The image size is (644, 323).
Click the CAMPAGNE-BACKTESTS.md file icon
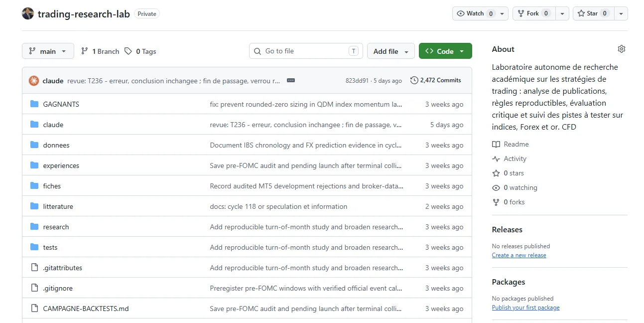(34, 309)
